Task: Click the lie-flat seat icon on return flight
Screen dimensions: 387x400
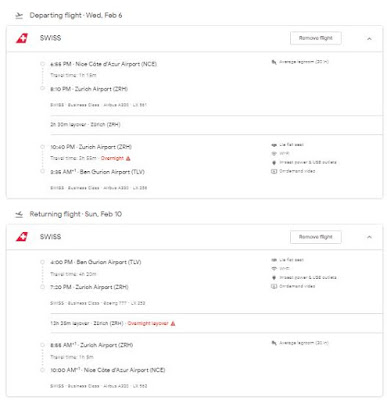Action: point(274,260)
